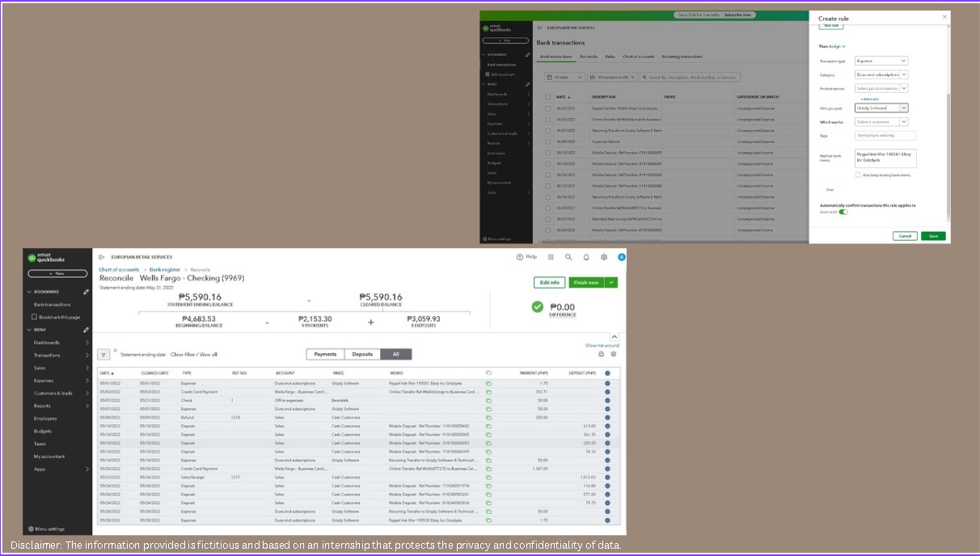
Task: Open Recurring transactions tab
Action: 682,57
